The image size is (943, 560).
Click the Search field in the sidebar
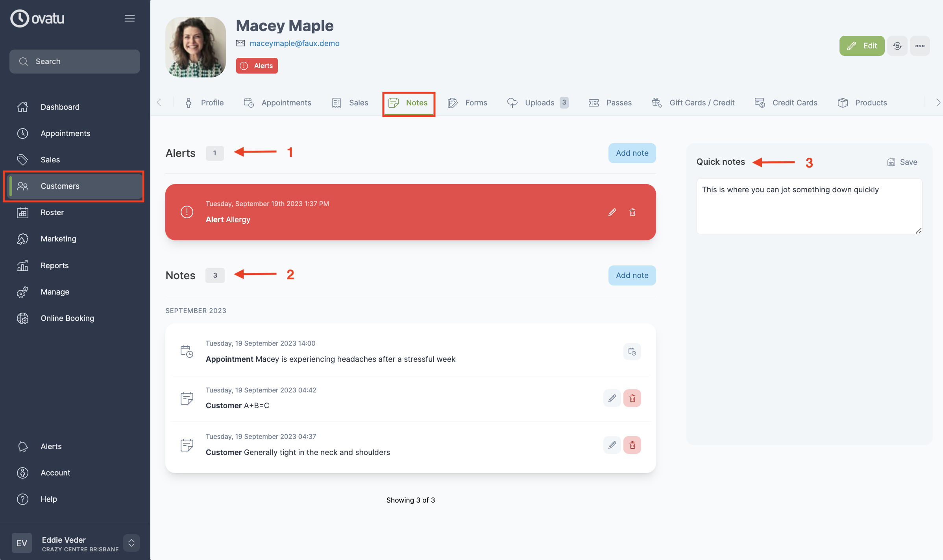(x=74, y=61)
